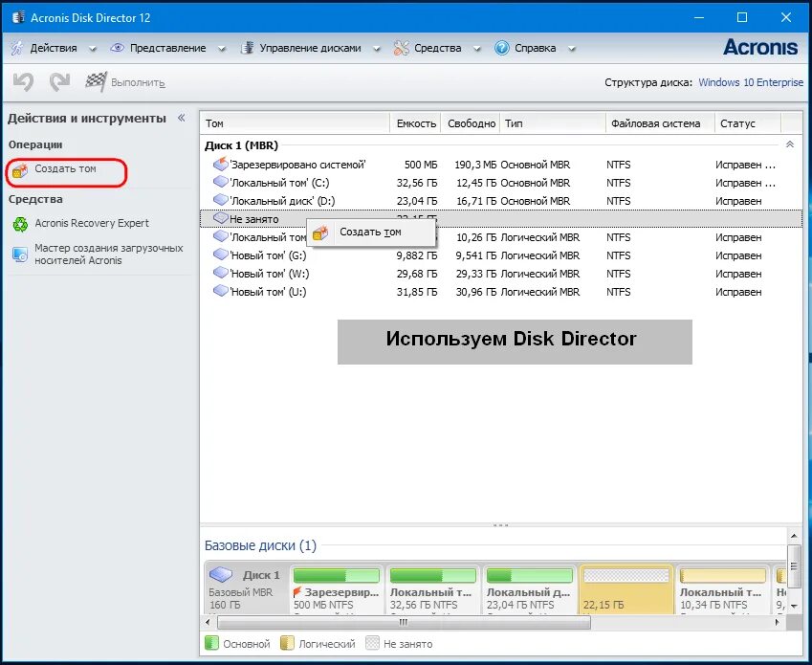Click the disk map scroll-down arrow
Screen dimensions: 812x665
click(x=794, y=606)
